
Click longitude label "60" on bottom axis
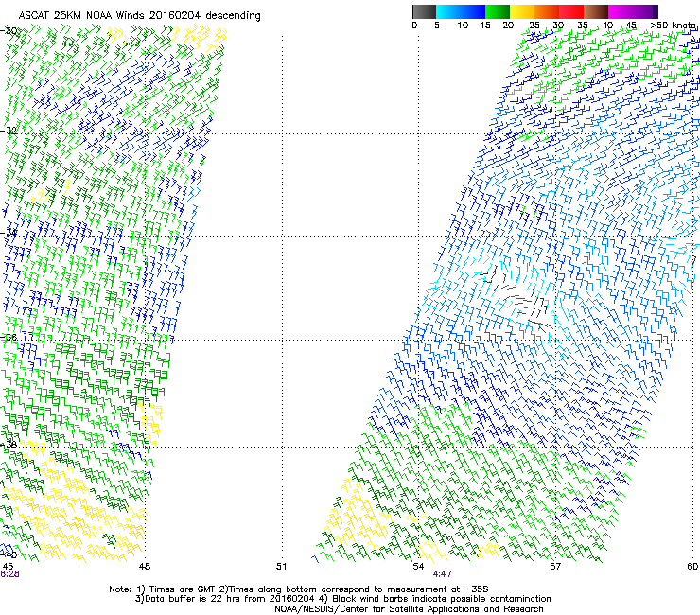pos(692,567)
